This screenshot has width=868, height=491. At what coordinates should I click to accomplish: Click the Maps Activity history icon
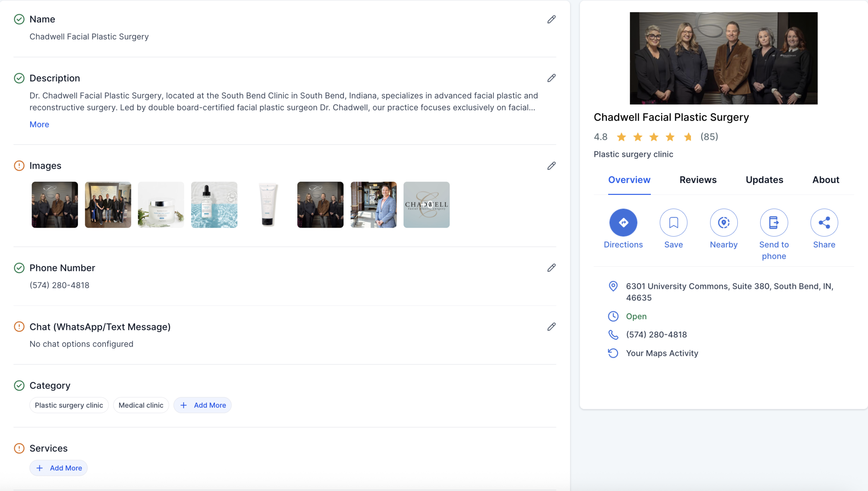pyautogui.click(x=613, y=353)
